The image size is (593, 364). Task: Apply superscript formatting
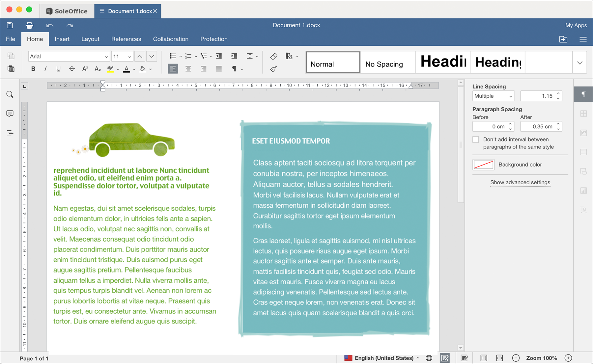pyautogui.click(x=85, y=69)
